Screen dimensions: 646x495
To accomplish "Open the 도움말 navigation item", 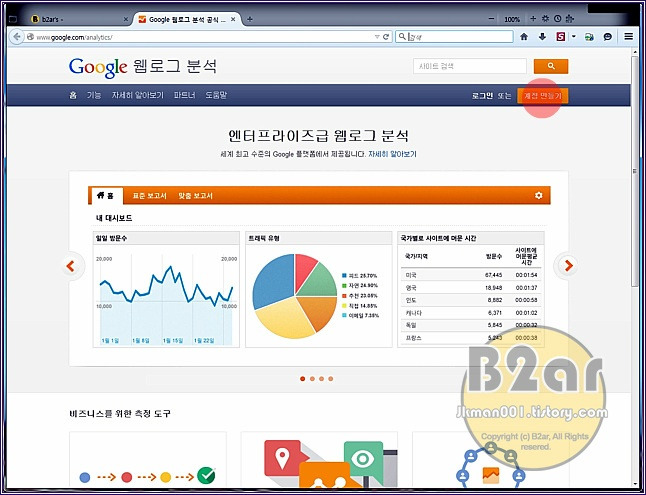I will (216, 95).
